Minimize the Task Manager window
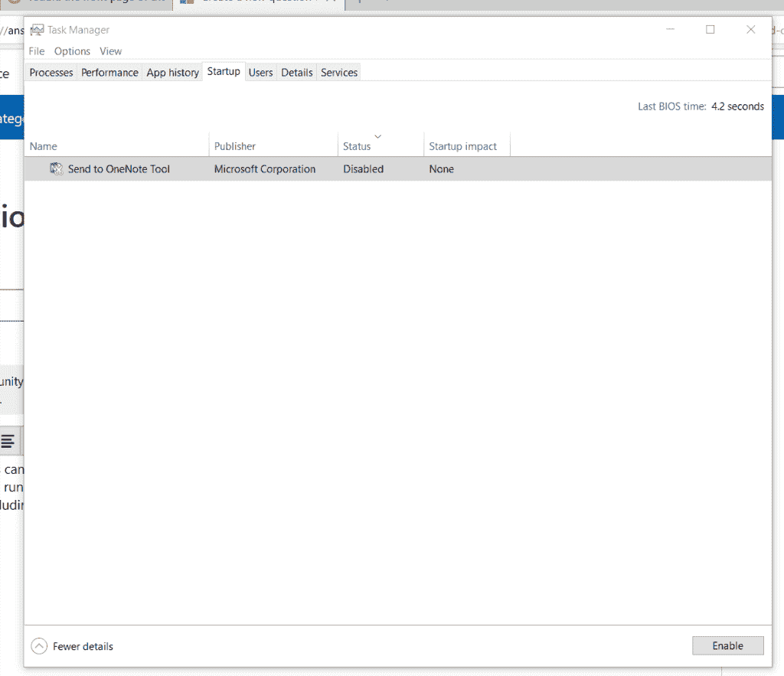This screenshot has height=676, width=784. (x=670, y=30)
